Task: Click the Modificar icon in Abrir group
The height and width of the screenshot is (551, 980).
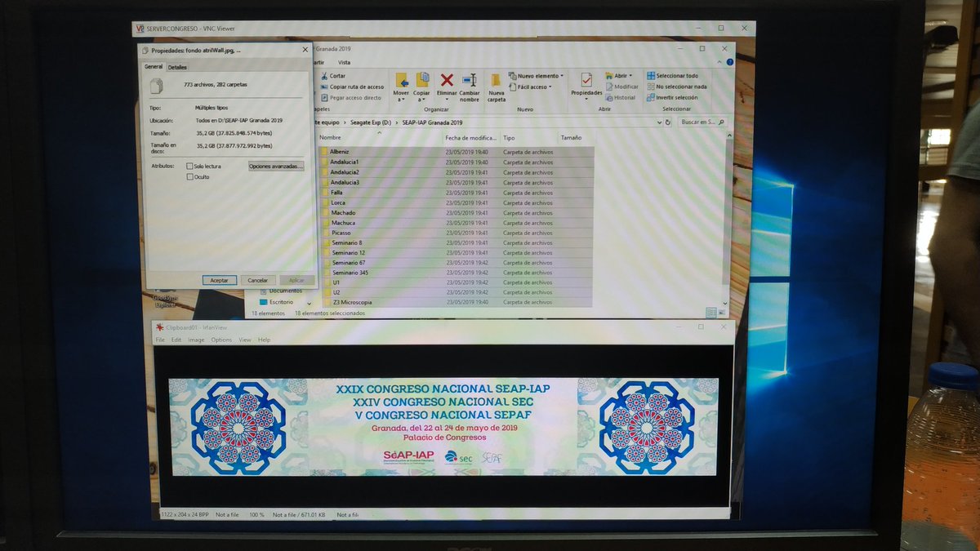Action: (x=609, y=87)
